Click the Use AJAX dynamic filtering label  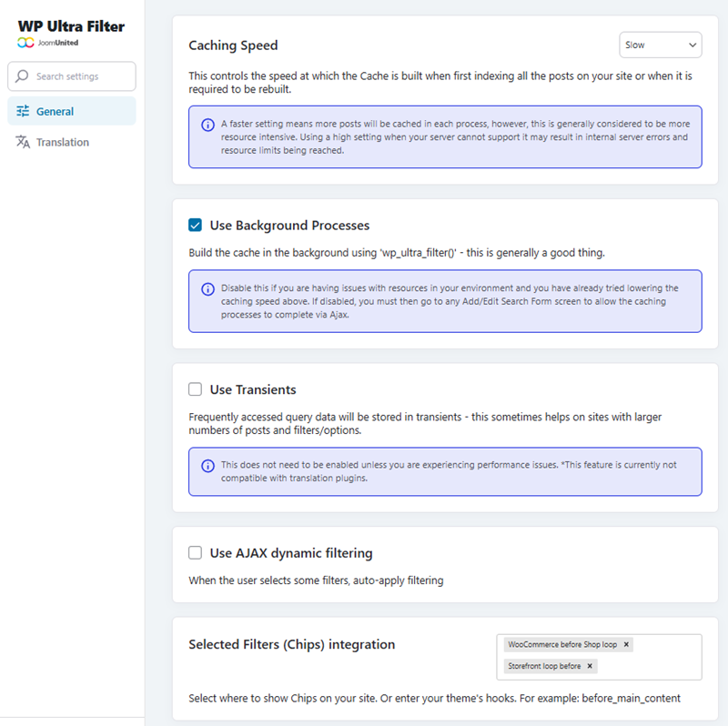click(291, 553)
